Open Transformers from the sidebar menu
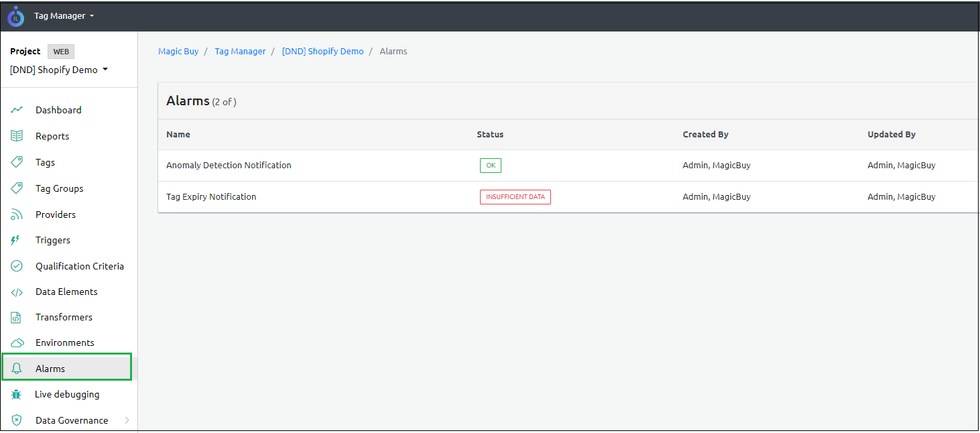This screenshot has height=433, width=980. pos(64,317)
